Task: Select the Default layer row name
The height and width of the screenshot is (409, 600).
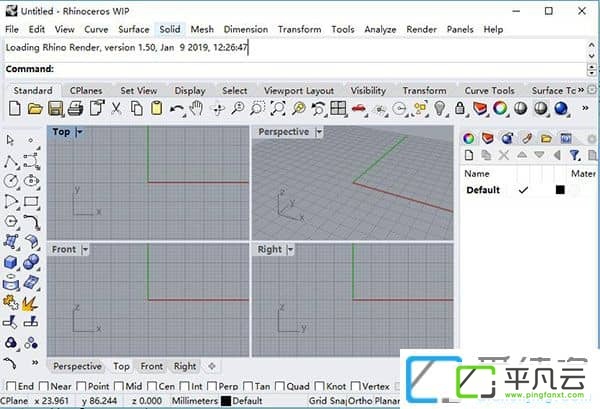Action: tap(483, 190)
